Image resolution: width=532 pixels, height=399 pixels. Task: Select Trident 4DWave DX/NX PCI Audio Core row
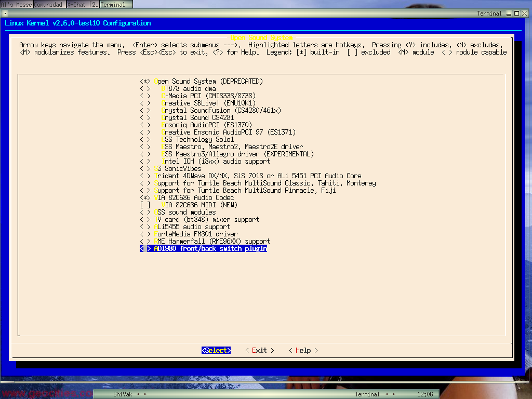(251, 176)
